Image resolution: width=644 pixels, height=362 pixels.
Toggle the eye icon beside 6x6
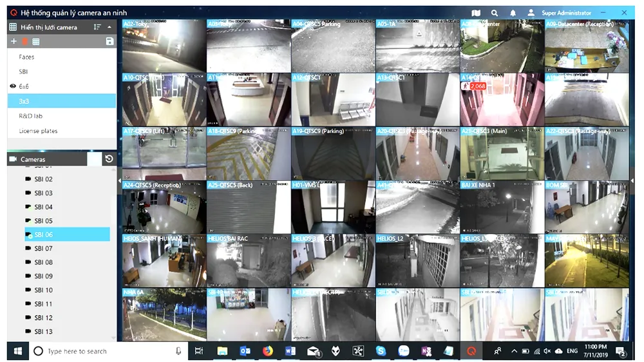13,86
